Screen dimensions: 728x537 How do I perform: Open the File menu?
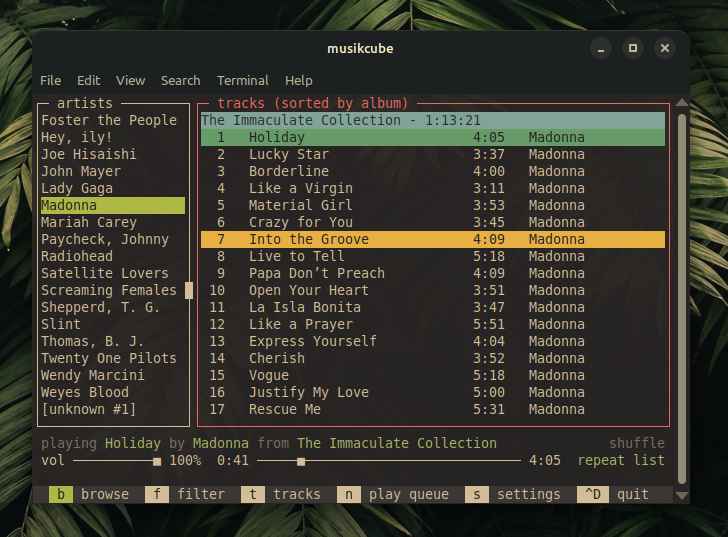tap(50, 80)
